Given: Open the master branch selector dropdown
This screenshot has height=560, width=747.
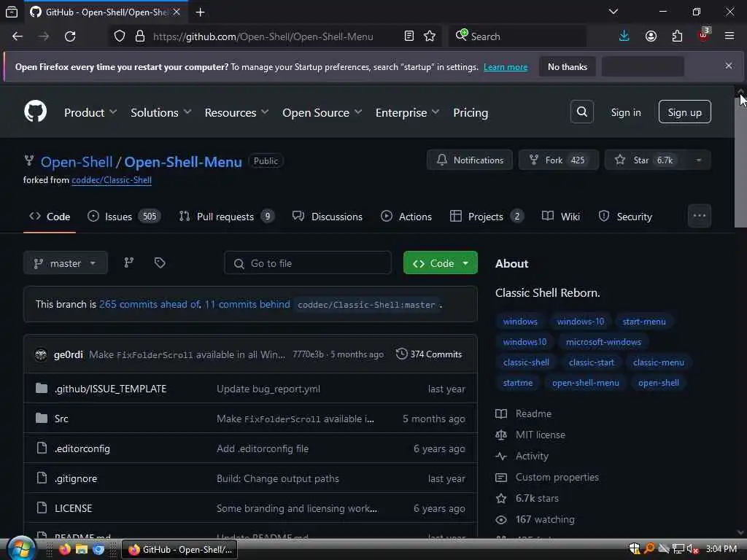Looking at the screenshot, I should pos(66,262).
